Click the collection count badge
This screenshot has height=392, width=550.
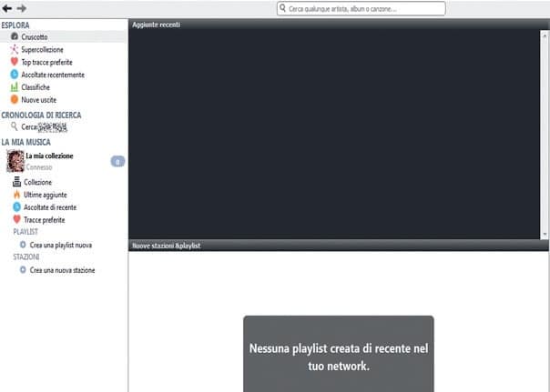(117, 162)
